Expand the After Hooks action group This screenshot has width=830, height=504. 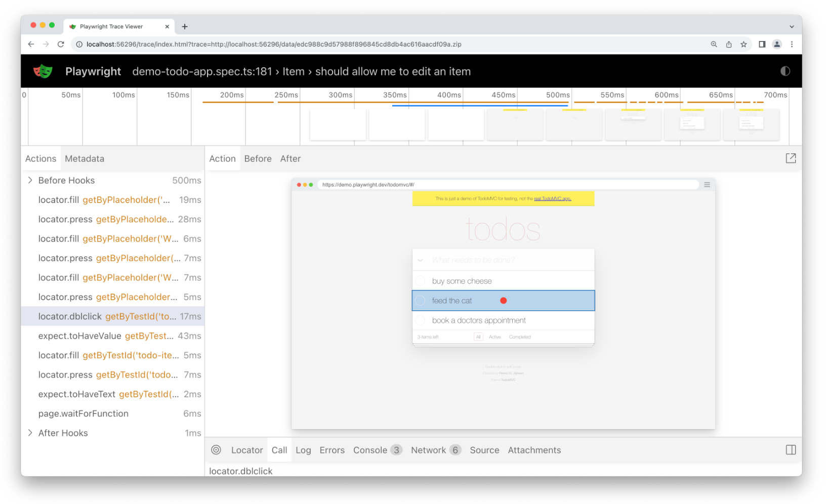(30, 433)
